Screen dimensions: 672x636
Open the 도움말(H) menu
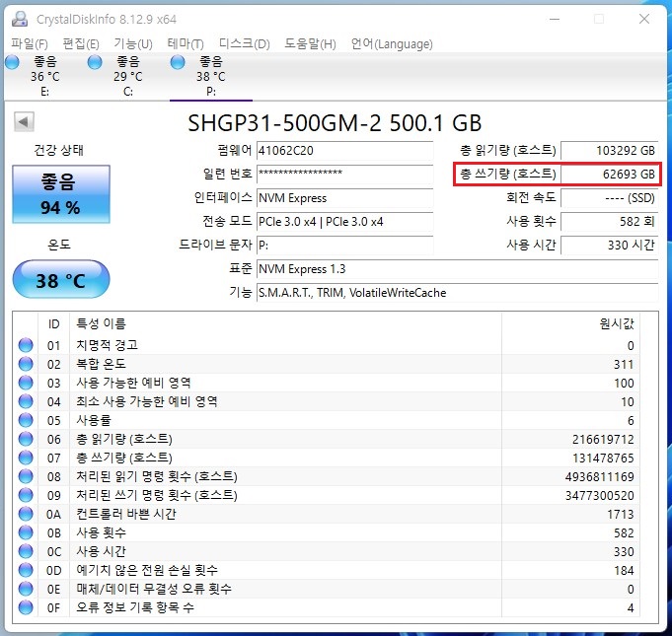[x=310, y=43]
